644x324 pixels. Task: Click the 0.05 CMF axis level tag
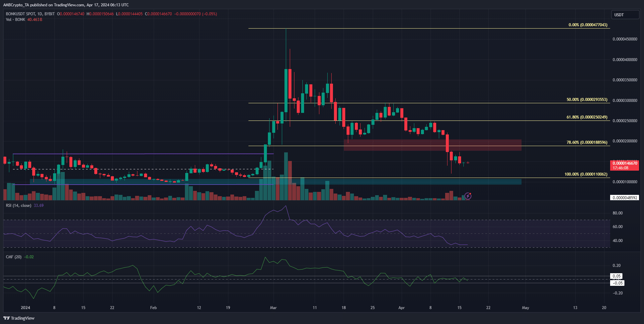(616, 276)
